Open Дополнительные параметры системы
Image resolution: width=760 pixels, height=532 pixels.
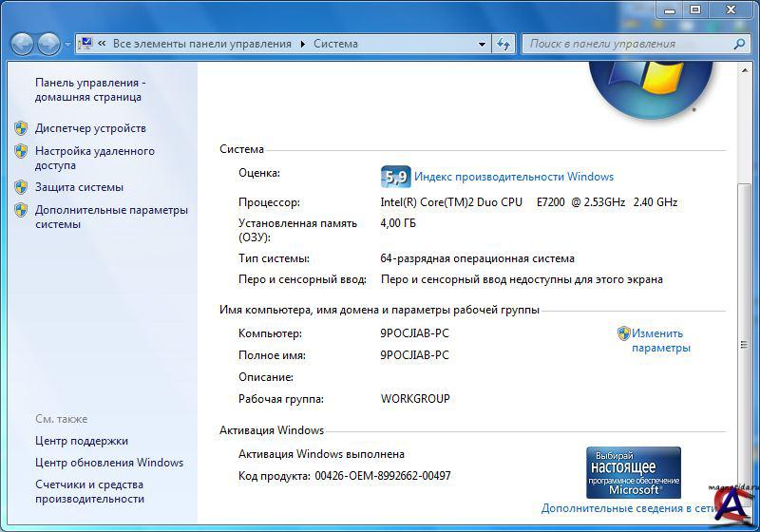tap(111, 217)
